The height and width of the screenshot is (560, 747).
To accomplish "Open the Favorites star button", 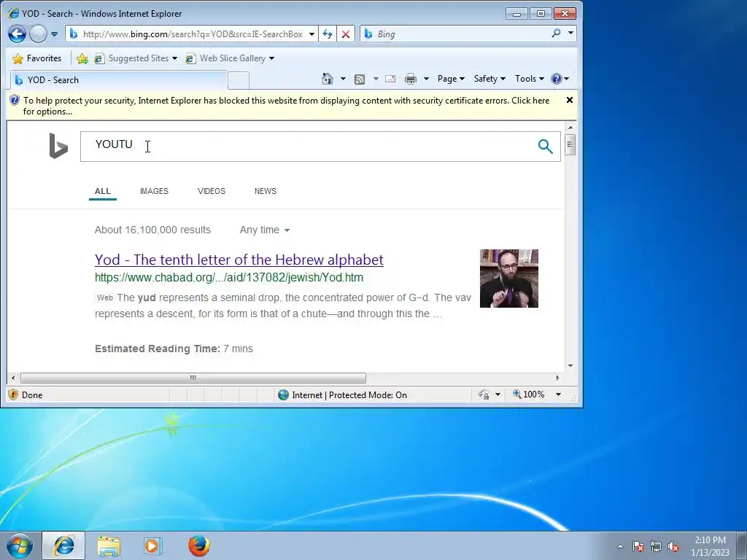I will [37, 58].
